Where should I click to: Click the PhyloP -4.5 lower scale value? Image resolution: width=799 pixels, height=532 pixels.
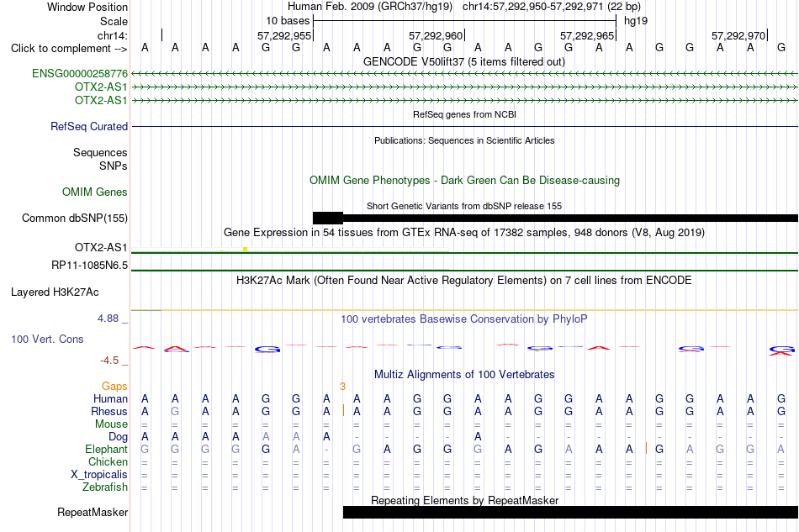click(x=109, y=361)
